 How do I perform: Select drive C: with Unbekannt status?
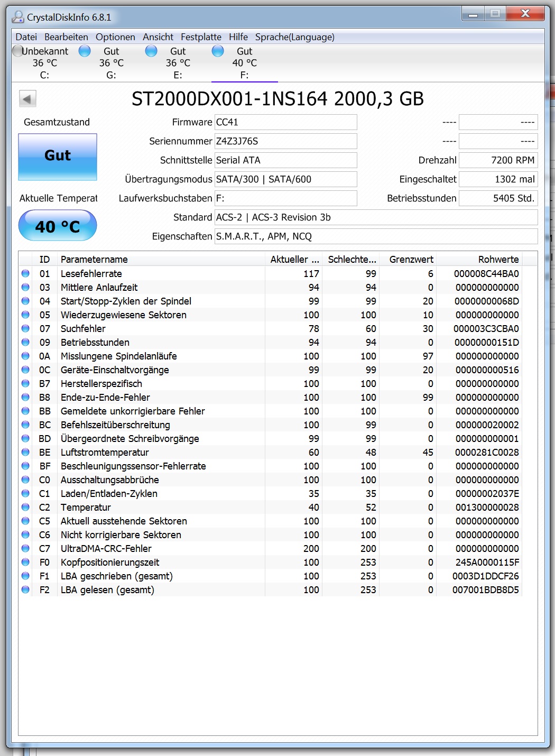[45, 63]
